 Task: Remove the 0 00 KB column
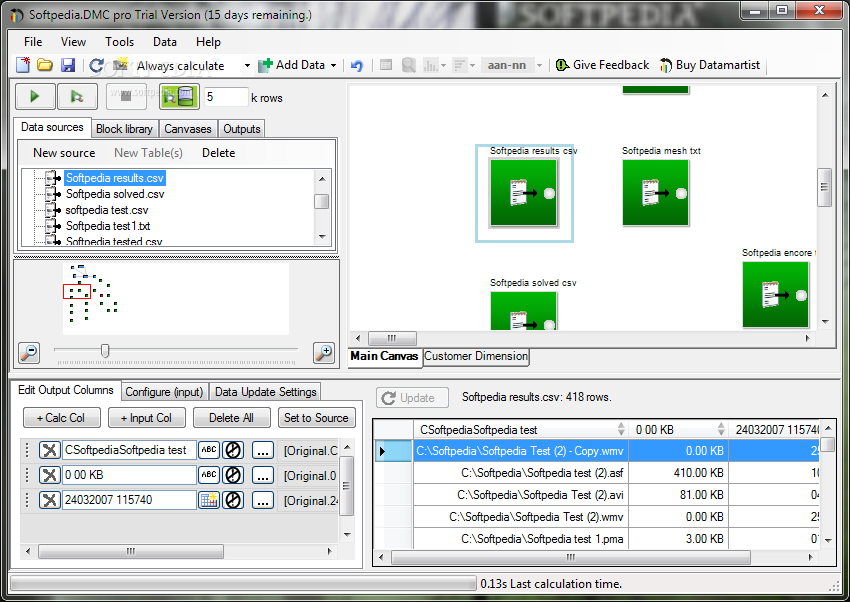click(x=49, y=475)
